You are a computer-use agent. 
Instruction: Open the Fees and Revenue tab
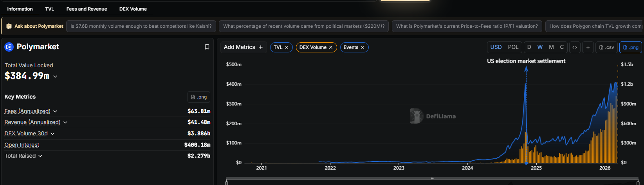click(x=87, y=9)
